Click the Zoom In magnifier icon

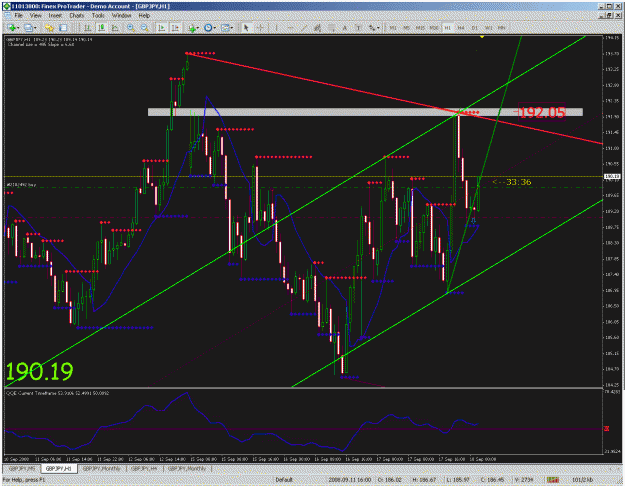coord(130,28)
